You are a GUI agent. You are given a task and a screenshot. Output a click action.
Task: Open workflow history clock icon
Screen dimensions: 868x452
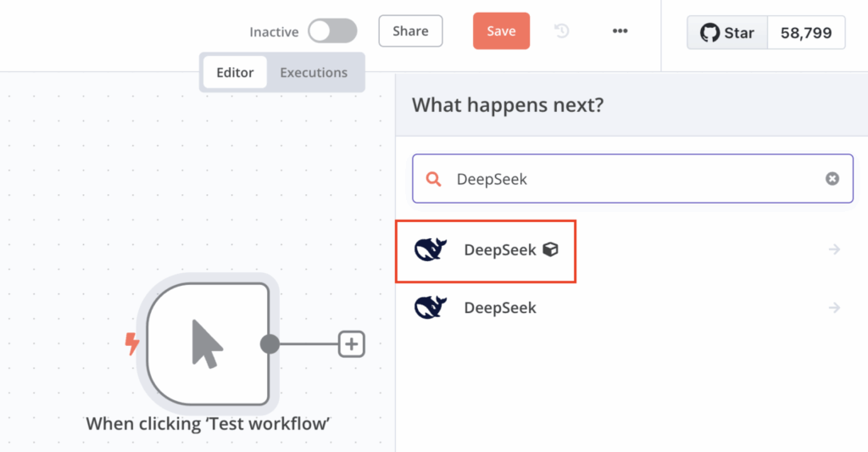coord(562,31)
